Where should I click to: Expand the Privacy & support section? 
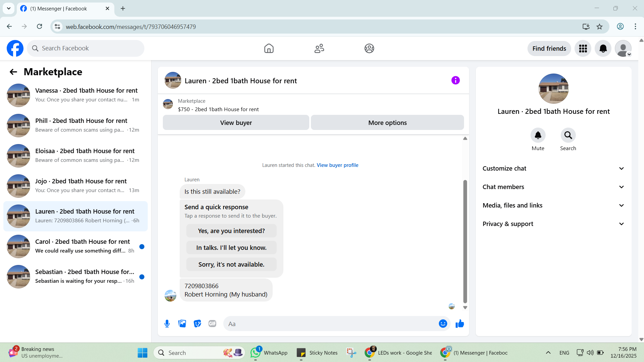(x=554, y=224)
